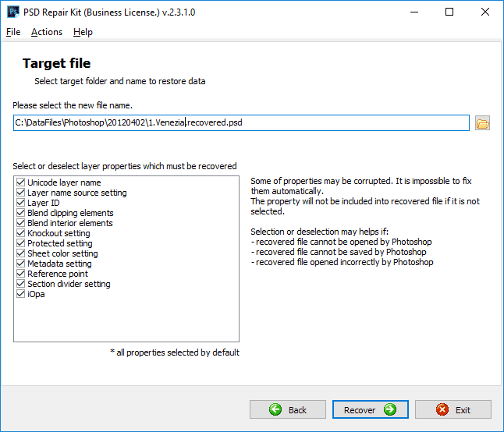
Task: Deselect Knockout setting checkbox
Action: [x=20, y=233]
